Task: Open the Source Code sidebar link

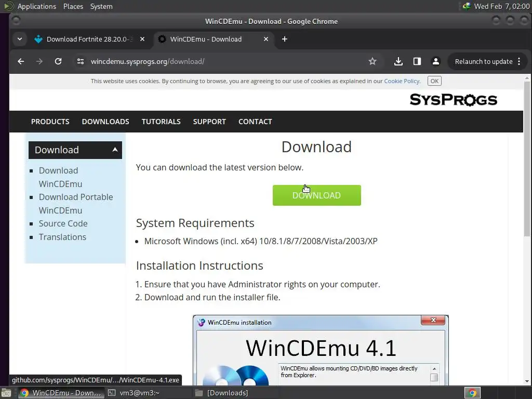Action: point(63,223)
